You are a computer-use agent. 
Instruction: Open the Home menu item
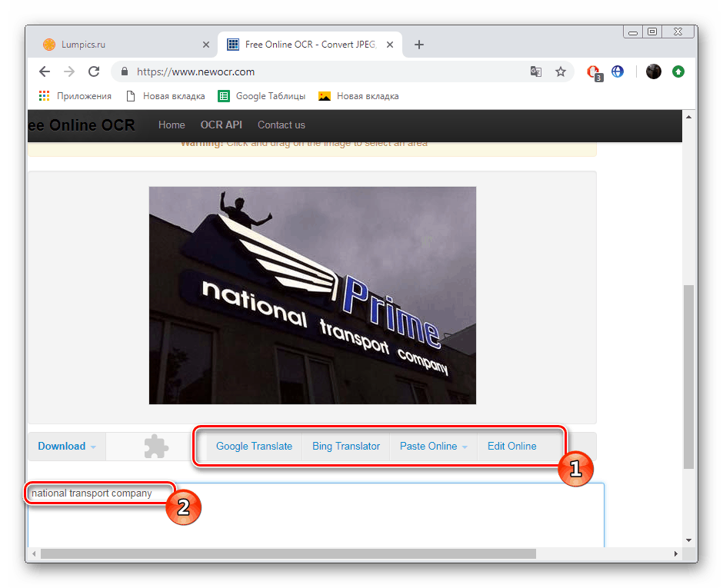pyautogui.click(x=172, y=125)
